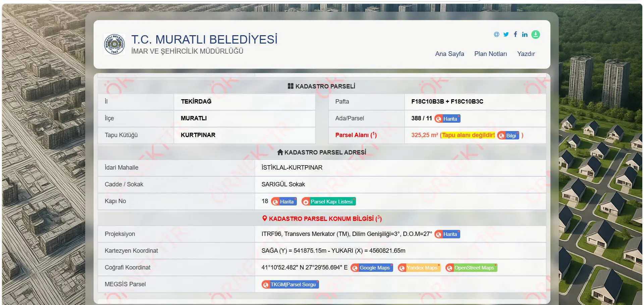The width and height of the screenshot is (644, 305).
Task: Click the MEGSİS Parsel row label
Action: click(125, 284)
